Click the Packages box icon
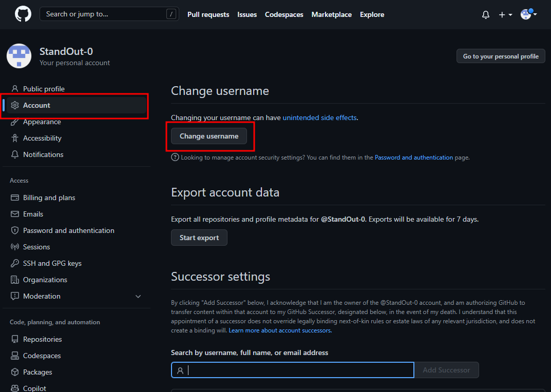 [15, 372]
